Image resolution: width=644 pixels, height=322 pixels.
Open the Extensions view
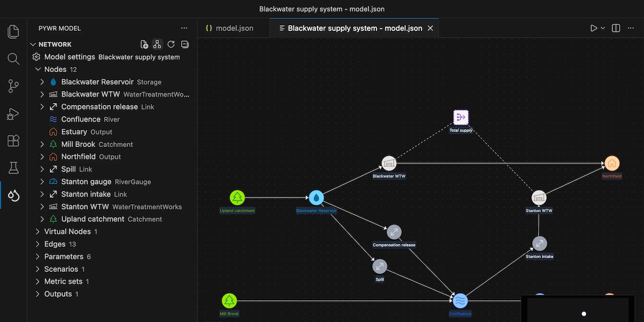(14, 141)
